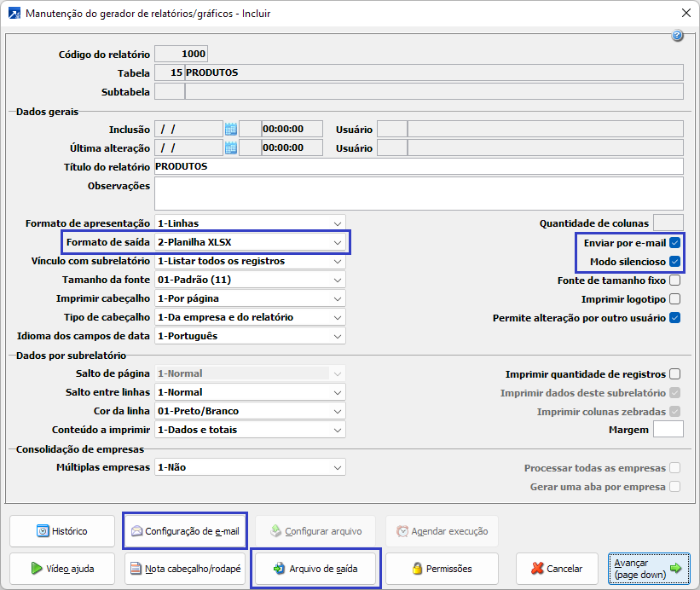700x590 pixels.
Task: Open the calendar picker beside Última alteração date
Action: click(230, 148)
